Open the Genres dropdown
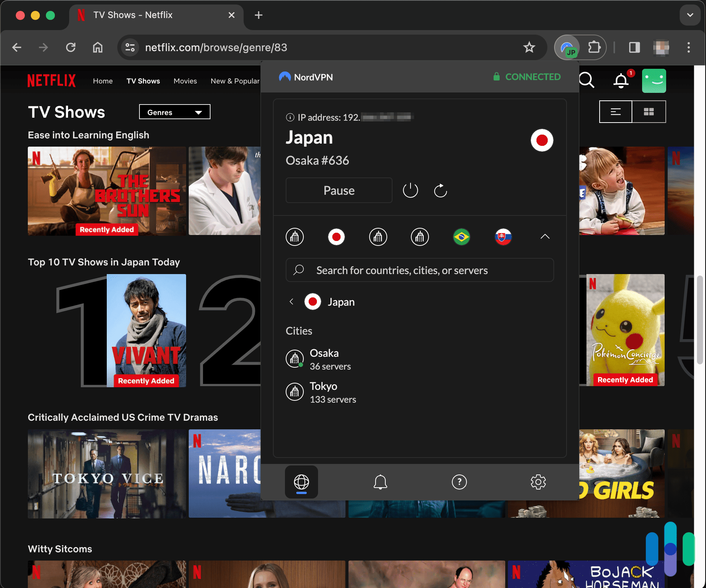 174,112
